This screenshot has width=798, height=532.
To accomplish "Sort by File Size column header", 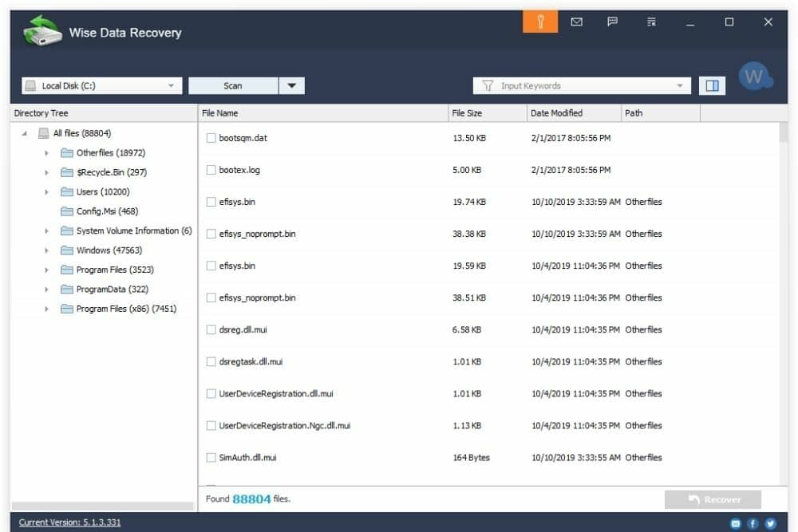I will 488,113.
